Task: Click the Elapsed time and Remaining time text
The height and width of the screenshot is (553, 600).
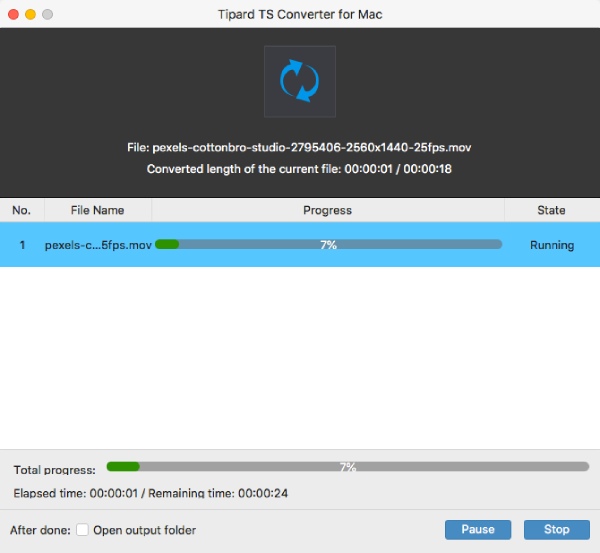Action: [x=151, y=493]
